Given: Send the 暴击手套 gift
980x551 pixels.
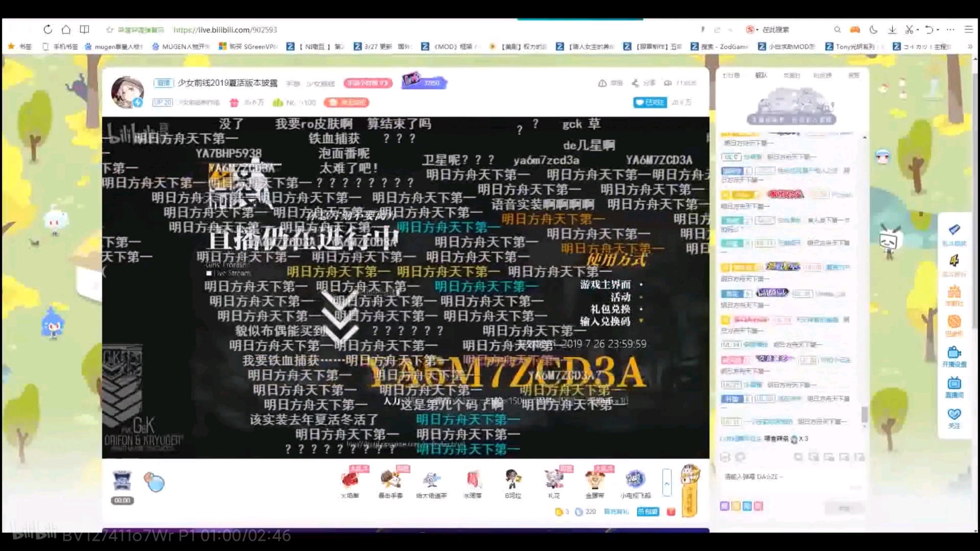Looking at the screenshot, I should [391, 482].
